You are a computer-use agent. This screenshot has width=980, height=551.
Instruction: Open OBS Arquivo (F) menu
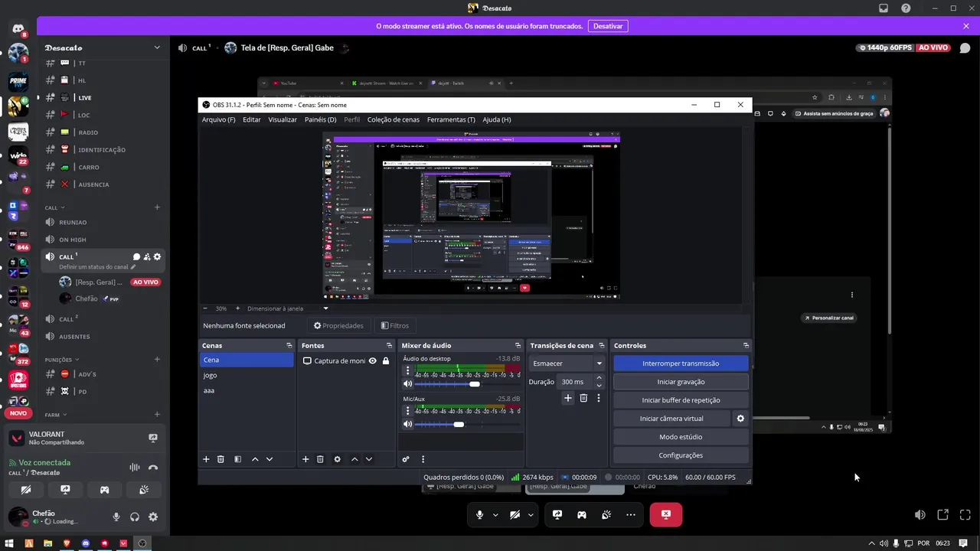pos(218,119)
